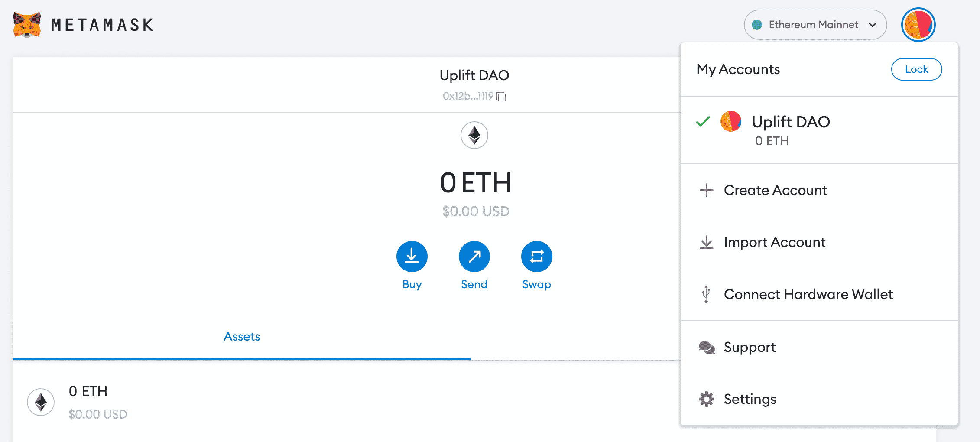
Task: Click the Buy label
Action: (x=412, y=285)
